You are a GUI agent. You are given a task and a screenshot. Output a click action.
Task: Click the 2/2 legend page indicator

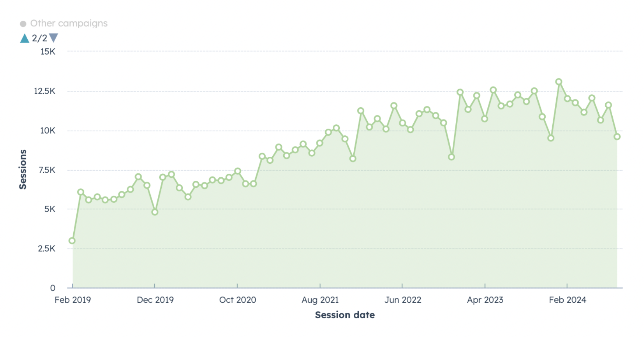[x=39, y=38]
